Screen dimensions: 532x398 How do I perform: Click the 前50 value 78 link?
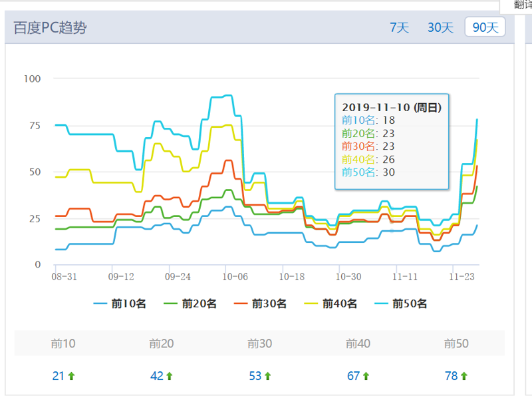(452, 376)
